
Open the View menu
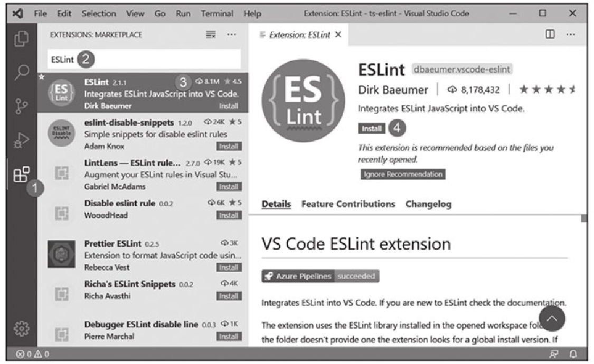tap(135, 14)
